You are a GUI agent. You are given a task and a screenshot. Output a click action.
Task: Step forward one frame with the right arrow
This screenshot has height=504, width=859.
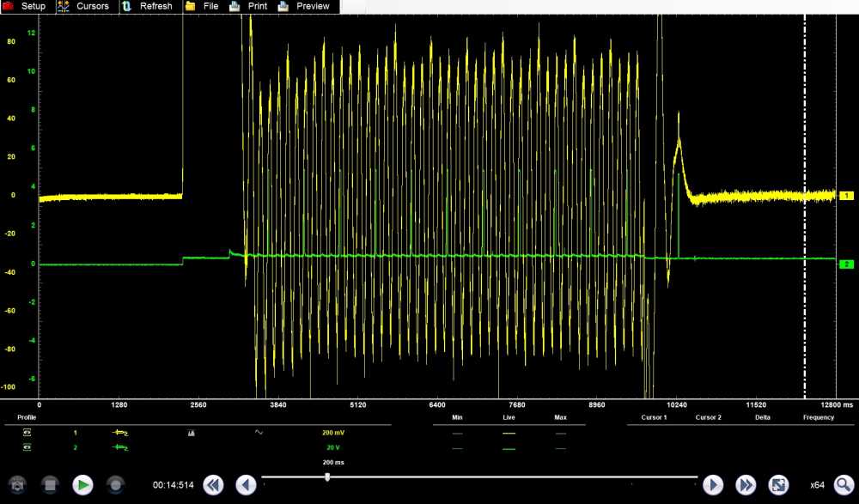coord(712,485)
